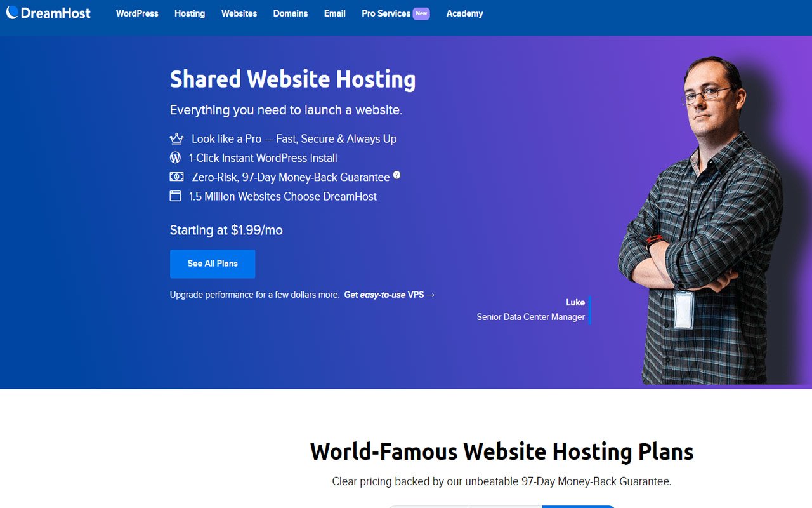Open the Domains menu

(291, 13)
